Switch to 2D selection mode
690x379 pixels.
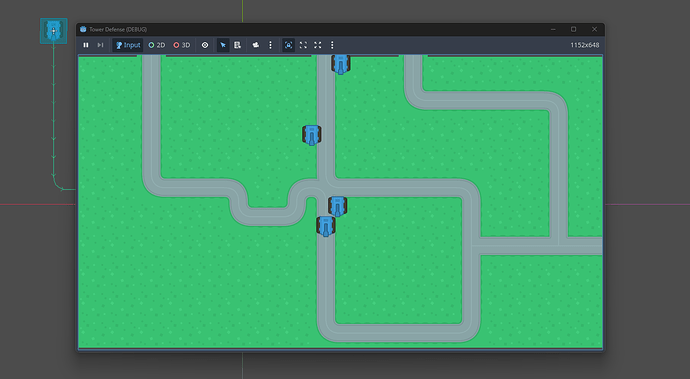[x=157, y=45]
